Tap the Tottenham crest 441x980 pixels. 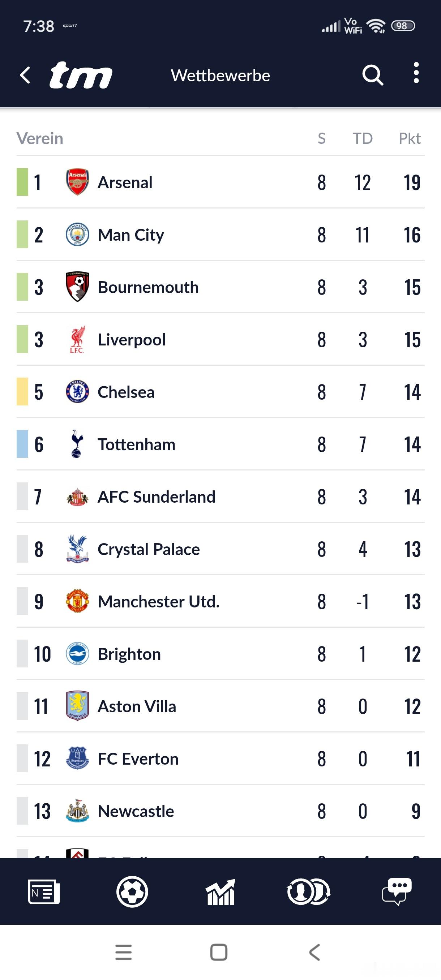point(77,444)
